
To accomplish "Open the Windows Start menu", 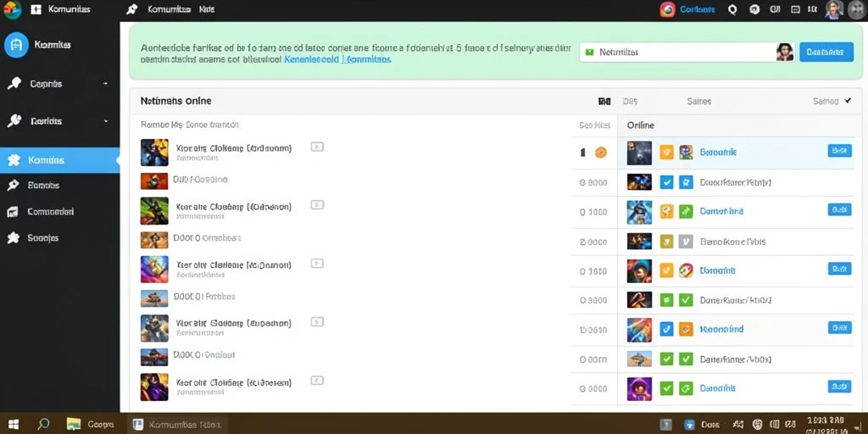I will tap(14, 425).
